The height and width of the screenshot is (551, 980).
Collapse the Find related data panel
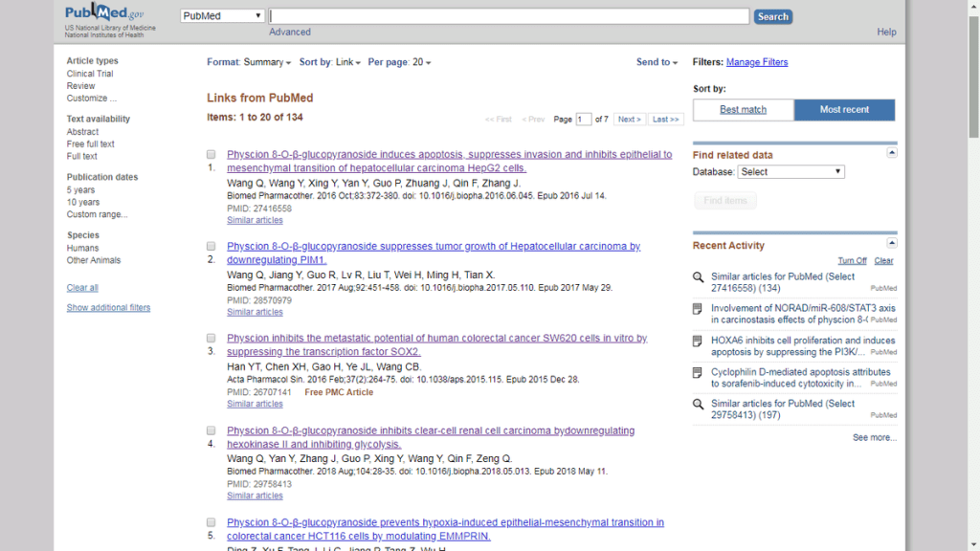[892, 152]
